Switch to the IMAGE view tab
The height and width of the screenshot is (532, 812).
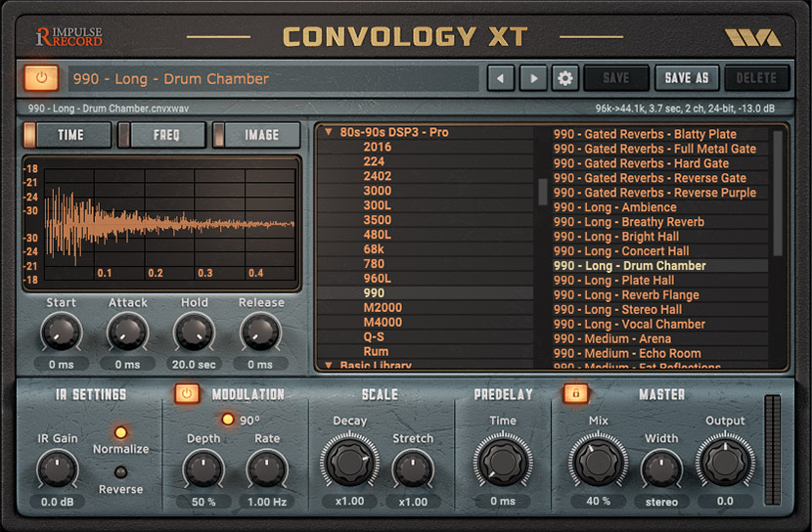pos(257,135)
